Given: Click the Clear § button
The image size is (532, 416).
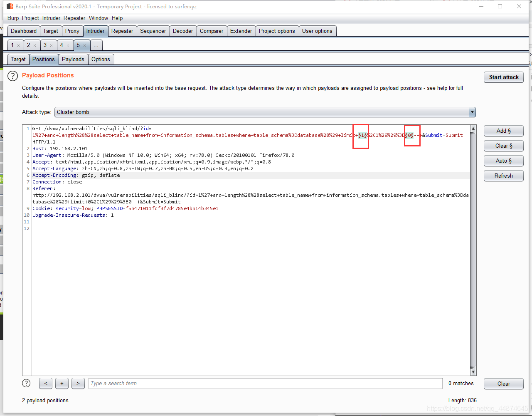Looking at the screenshot, I should (504, 146).
